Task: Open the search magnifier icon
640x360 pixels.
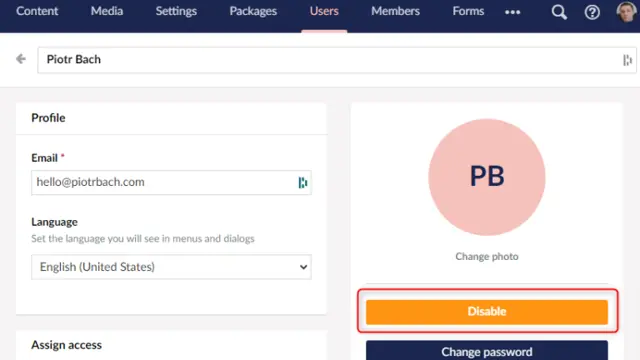Action: click(x=559, y=12)
